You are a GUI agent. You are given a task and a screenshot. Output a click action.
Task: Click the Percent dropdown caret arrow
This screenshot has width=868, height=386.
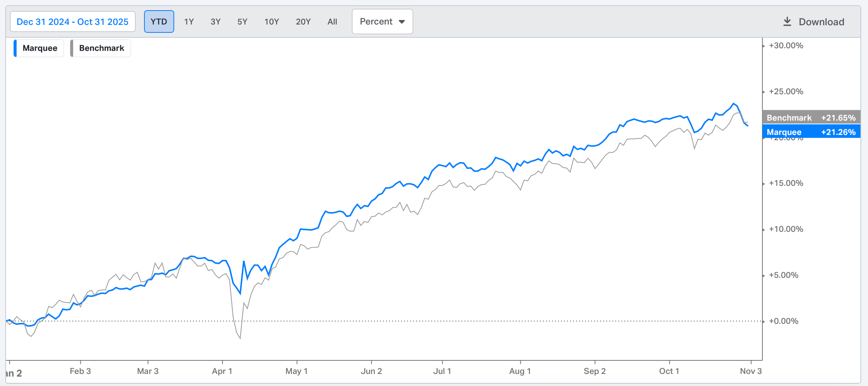pyautogui.click(x=402, y=22)
